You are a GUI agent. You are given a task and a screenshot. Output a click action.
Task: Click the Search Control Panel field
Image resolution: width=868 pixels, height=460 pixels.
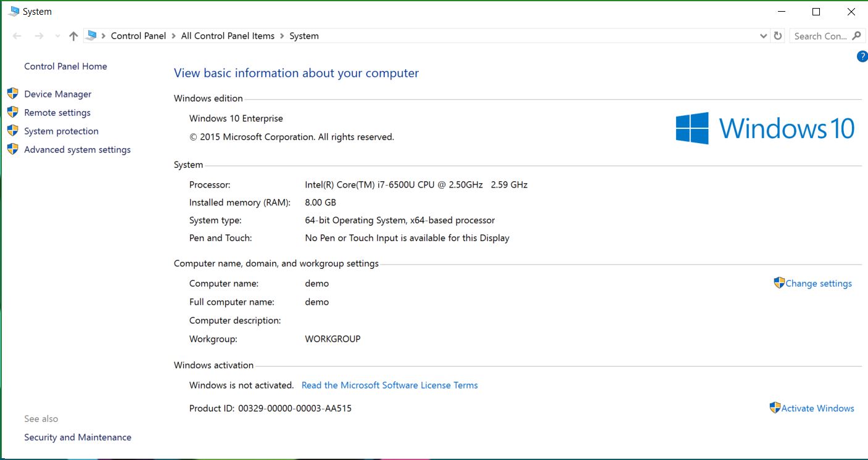[820, 36]
